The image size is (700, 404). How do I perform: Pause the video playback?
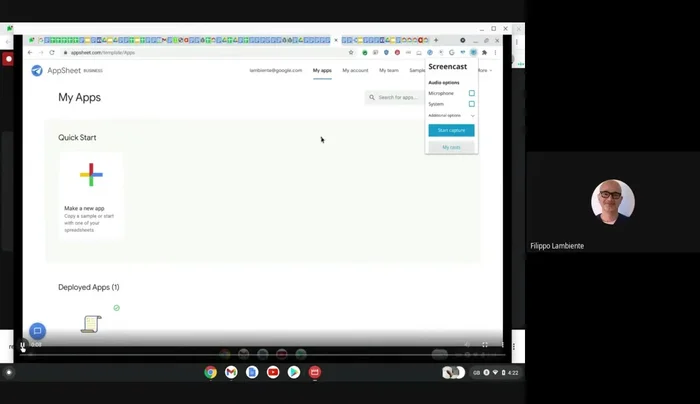[22, 345]
